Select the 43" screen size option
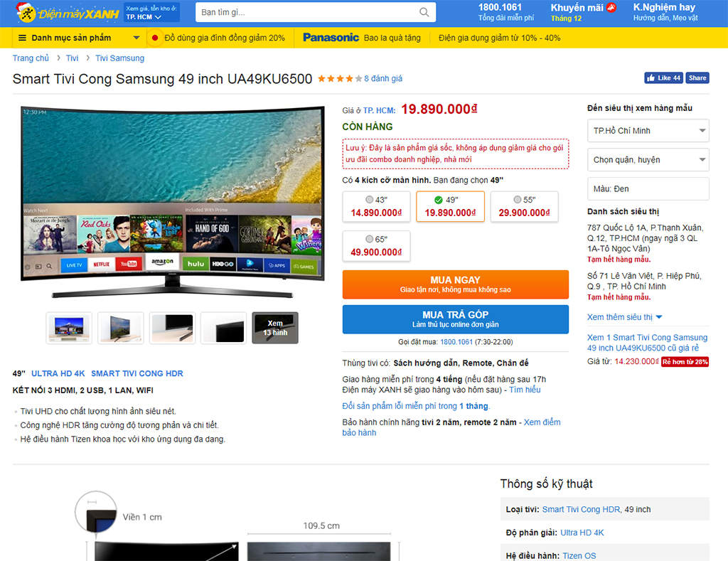The width and height of the screenshot is (728, 561). click(376, 207)
